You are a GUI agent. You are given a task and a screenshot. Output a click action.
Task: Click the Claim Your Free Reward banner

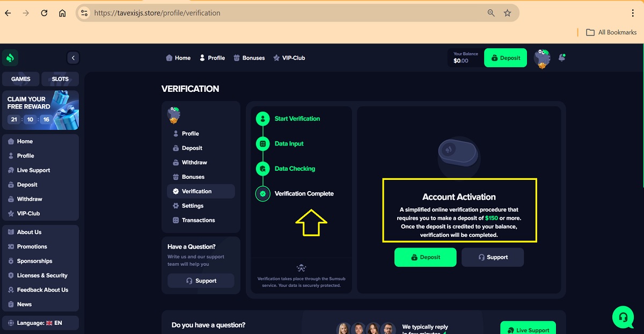[40, 110]
